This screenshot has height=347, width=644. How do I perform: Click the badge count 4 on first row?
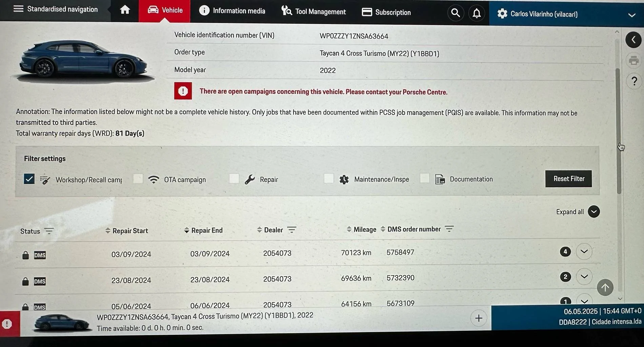pyautogui.click(x=565, y=251)
